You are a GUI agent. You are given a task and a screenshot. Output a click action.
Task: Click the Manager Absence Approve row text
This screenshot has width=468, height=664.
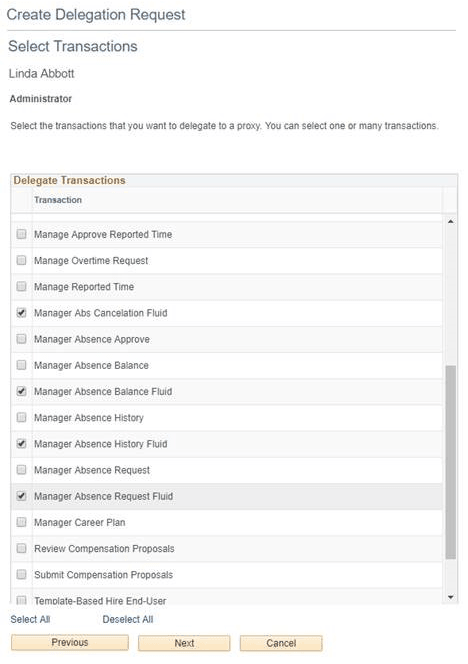coord(92,339)
